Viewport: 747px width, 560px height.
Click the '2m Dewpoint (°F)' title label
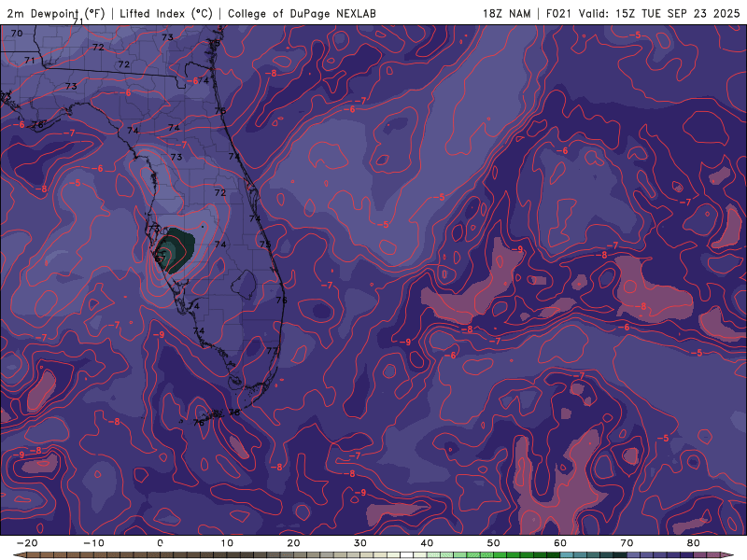click(x=56, y=13)
